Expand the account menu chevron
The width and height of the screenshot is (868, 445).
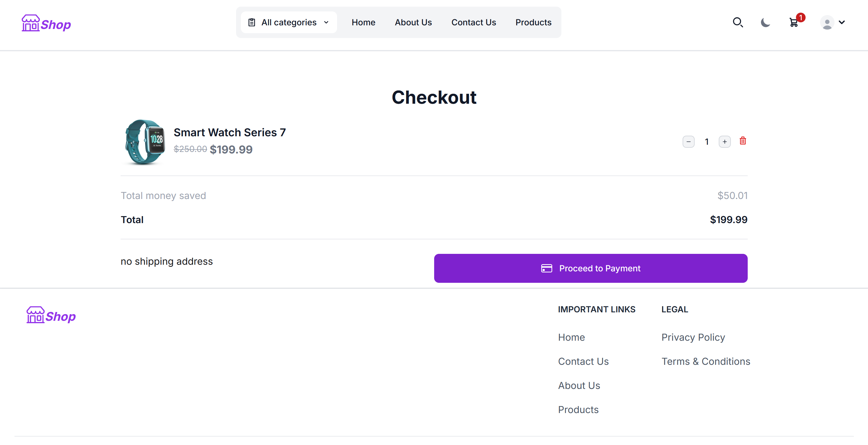click(842, 23)
